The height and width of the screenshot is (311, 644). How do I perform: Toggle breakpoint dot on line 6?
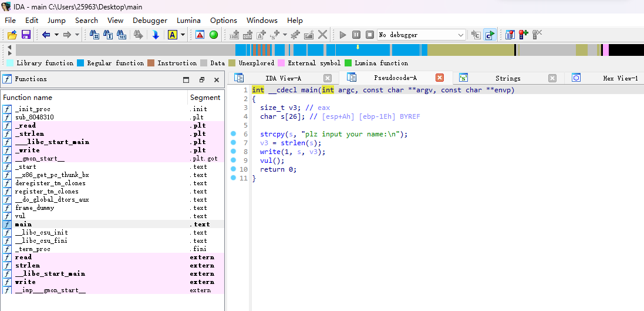click(233, 133)
